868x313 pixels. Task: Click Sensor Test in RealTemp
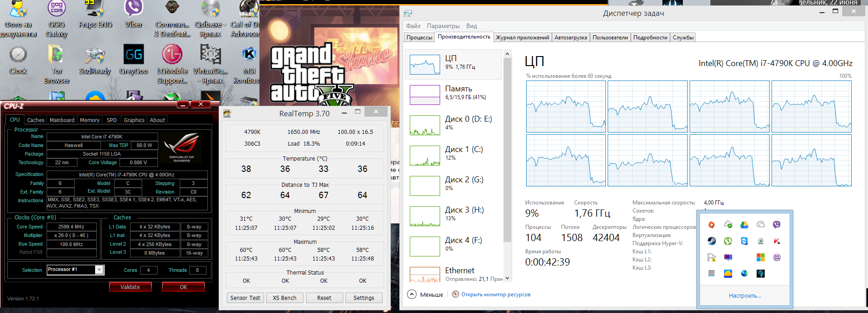click(245, 298)
